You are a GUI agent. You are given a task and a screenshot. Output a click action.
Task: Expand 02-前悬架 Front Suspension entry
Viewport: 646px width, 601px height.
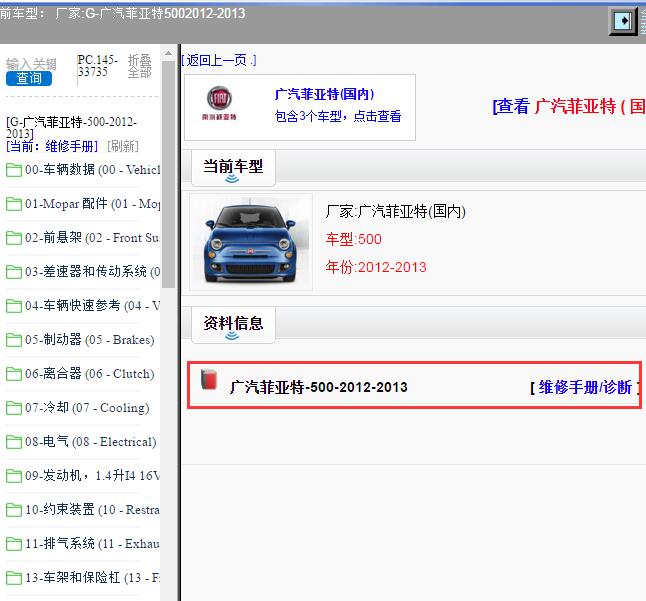click(92, 238)
